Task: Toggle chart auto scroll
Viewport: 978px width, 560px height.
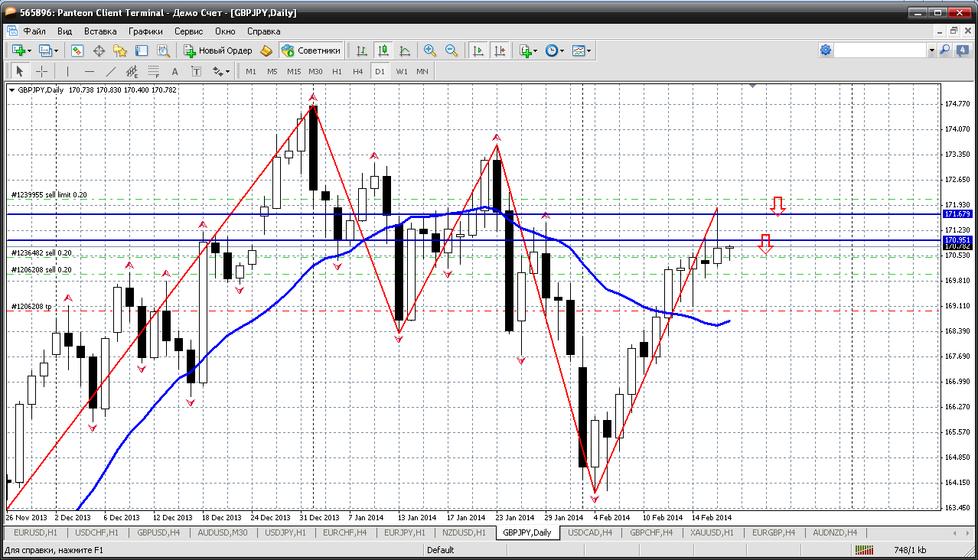Action: point(478,50)
